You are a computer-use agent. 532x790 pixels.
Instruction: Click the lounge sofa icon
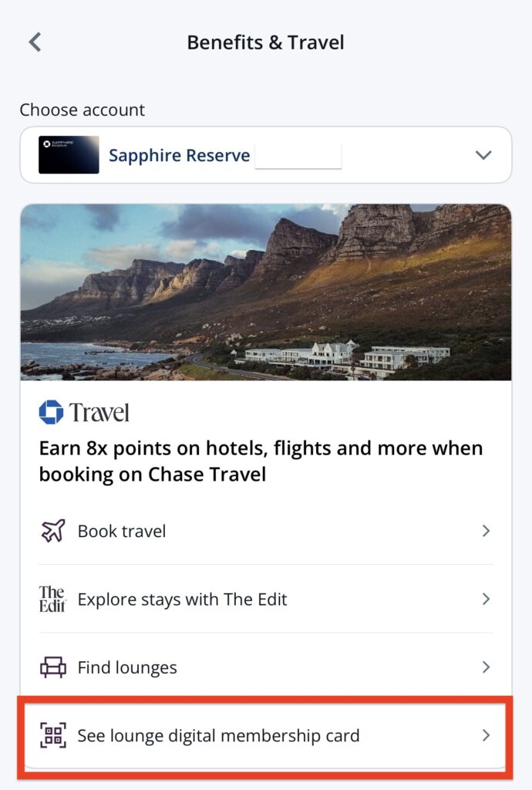click(52, 667)
